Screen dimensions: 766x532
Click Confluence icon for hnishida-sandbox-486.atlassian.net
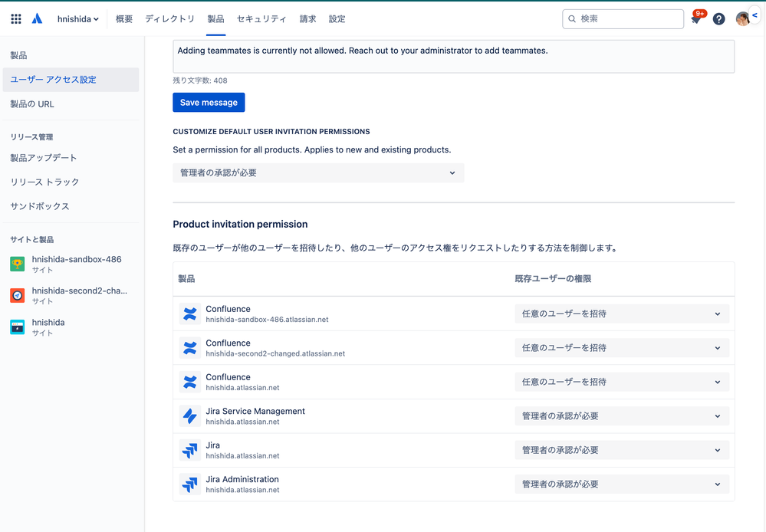coord(189,314)
